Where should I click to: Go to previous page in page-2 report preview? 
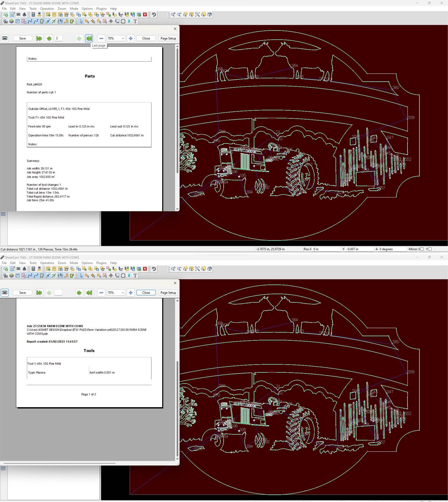click(x=49, y=38)
